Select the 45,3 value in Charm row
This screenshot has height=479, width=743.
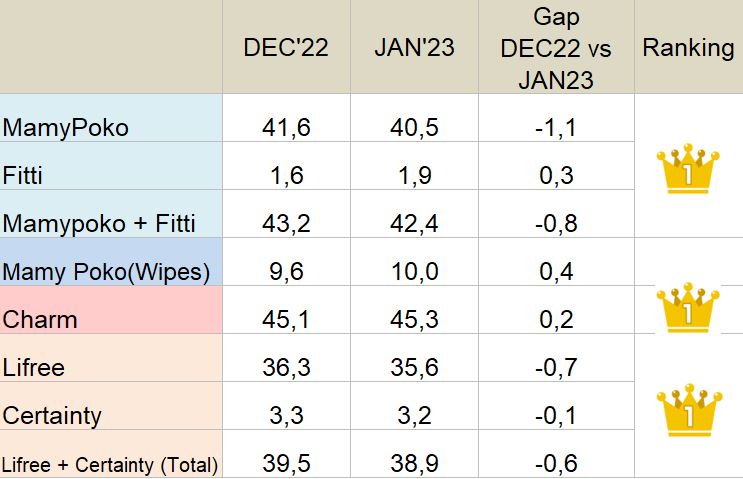pos(414,319)
